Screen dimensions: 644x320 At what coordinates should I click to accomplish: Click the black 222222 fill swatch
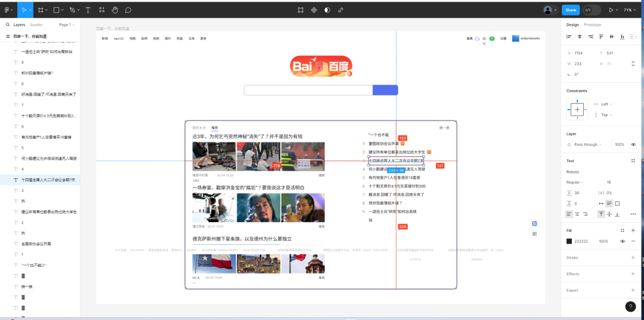tap(569, 241)
